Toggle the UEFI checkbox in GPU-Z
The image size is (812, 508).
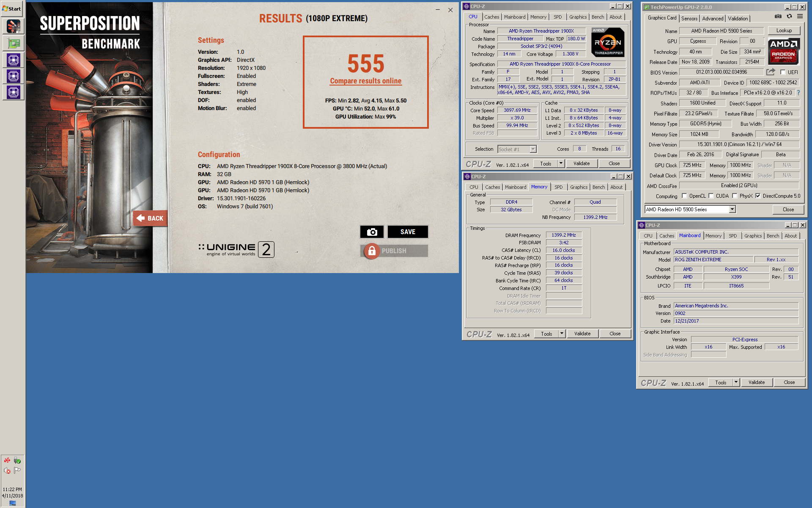point(783,72)
